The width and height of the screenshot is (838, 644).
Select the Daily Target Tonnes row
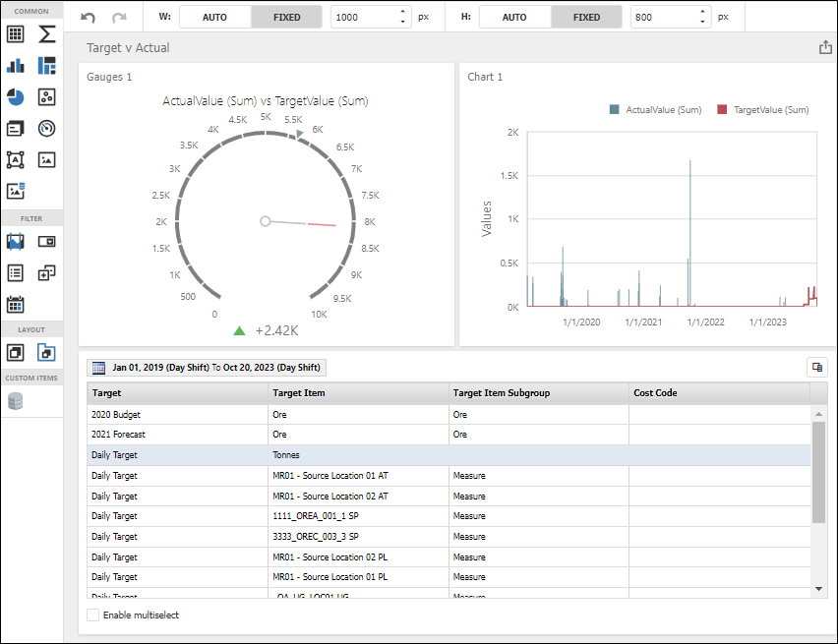point(449,455)
